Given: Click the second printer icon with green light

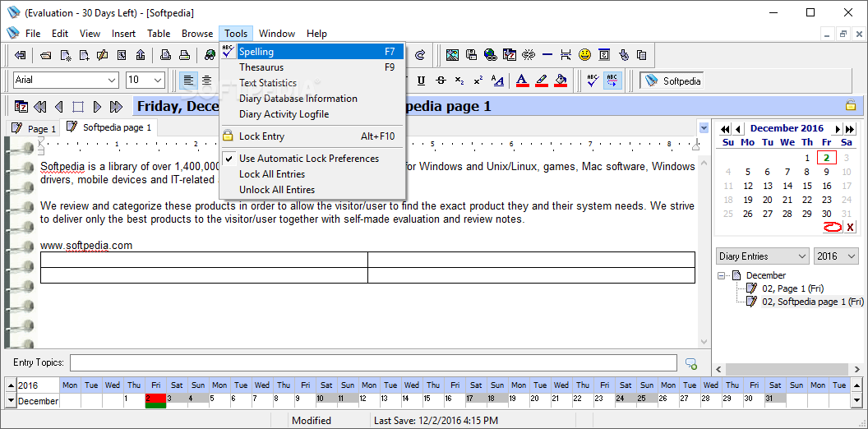Looking at the screenshot, I should [x=185, y=55].
